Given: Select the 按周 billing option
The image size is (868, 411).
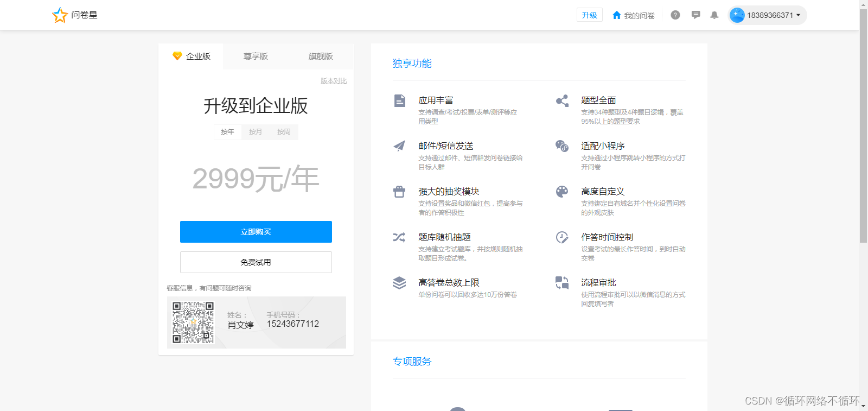Looking at the screenshot, I should (284, 132).
